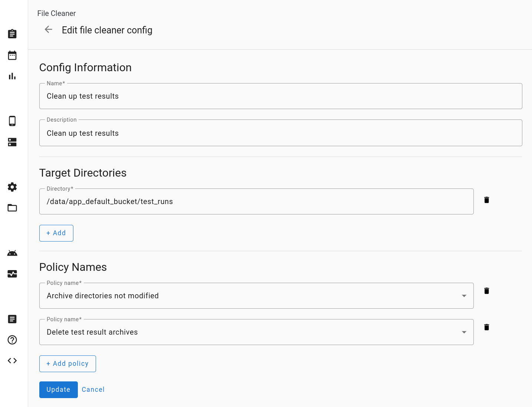Open test plans via the clipboard icon
Viewport: 532px width, 407px height.
pyautogui.click(x=12, y=34)
